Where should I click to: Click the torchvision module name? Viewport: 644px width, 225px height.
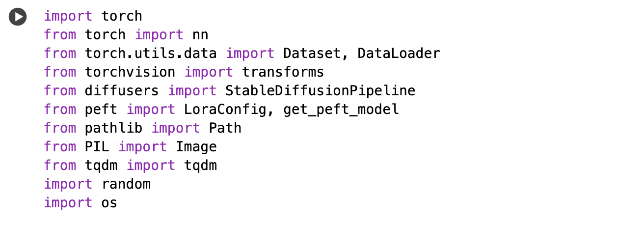(x=130, y=72)
